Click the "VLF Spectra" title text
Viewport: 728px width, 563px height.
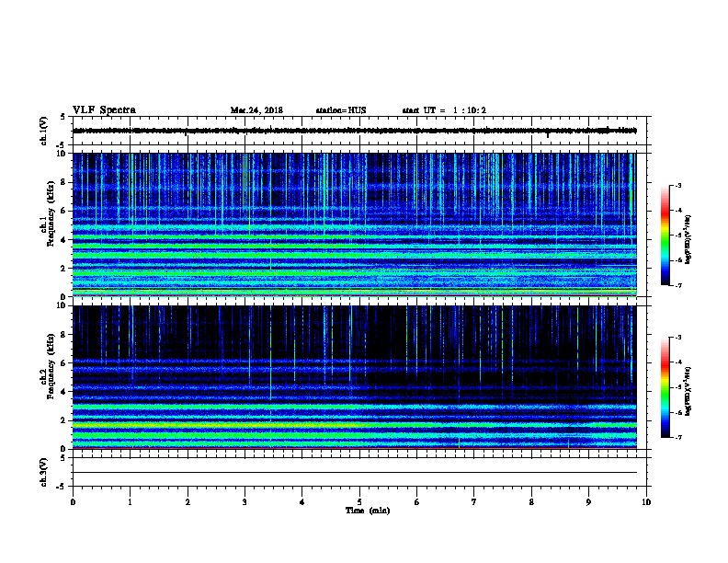tap(104, 110)
